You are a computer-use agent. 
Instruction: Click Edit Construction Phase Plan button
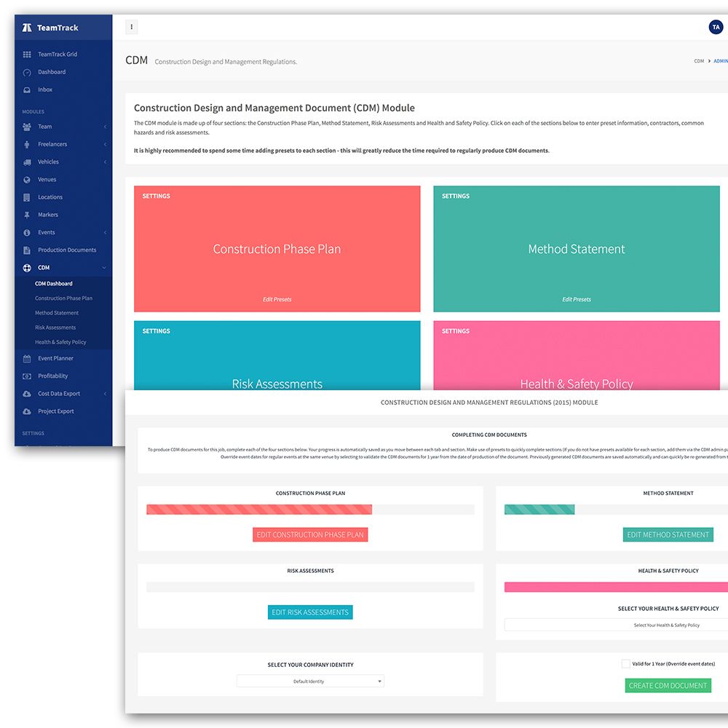coord(310,535)
